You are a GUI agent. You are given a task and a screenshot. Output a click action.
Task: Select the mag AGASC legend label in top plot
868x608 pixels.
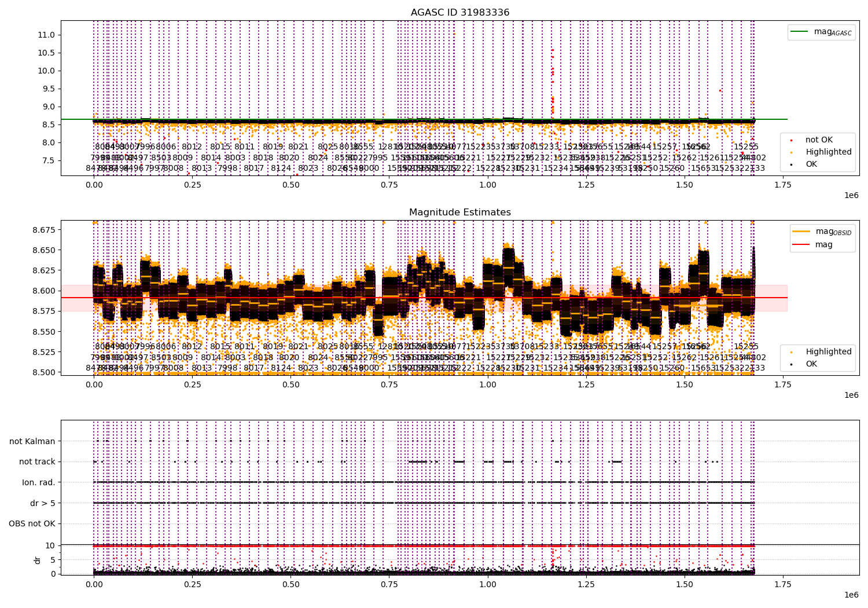click(x=833, y=32)
